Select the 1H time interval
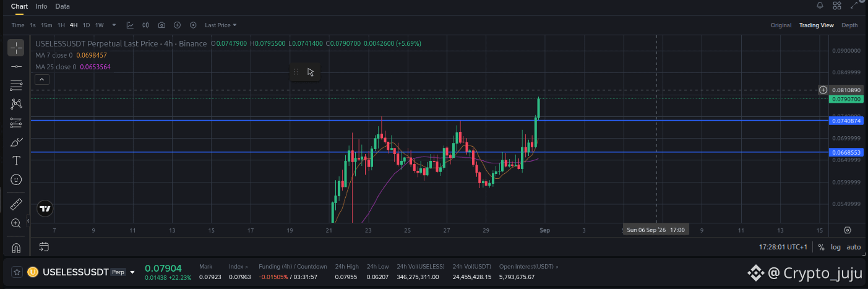This screenshot has width=868, height=289. [61, 25]
